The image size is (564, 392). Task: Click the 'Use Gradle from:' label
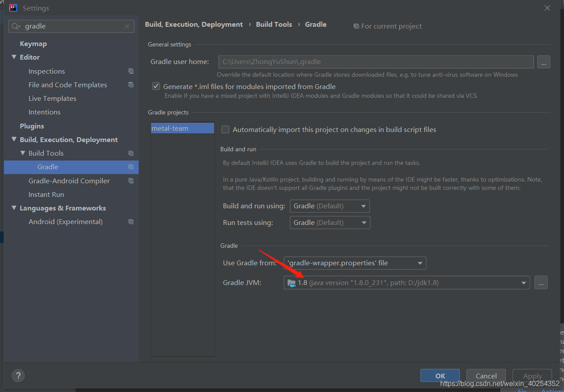point(250,263)
